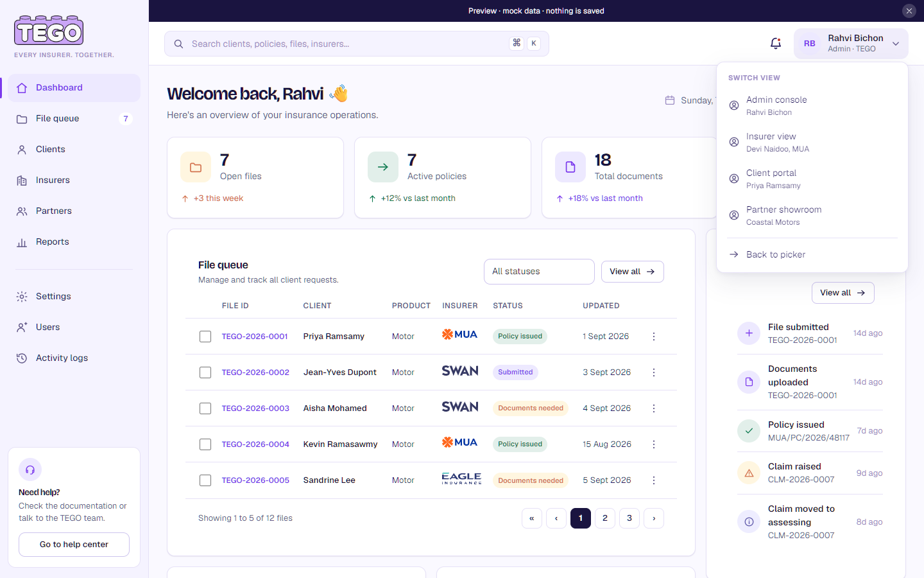Go to help center
924x578 pixels.
(x=74, y=545)
